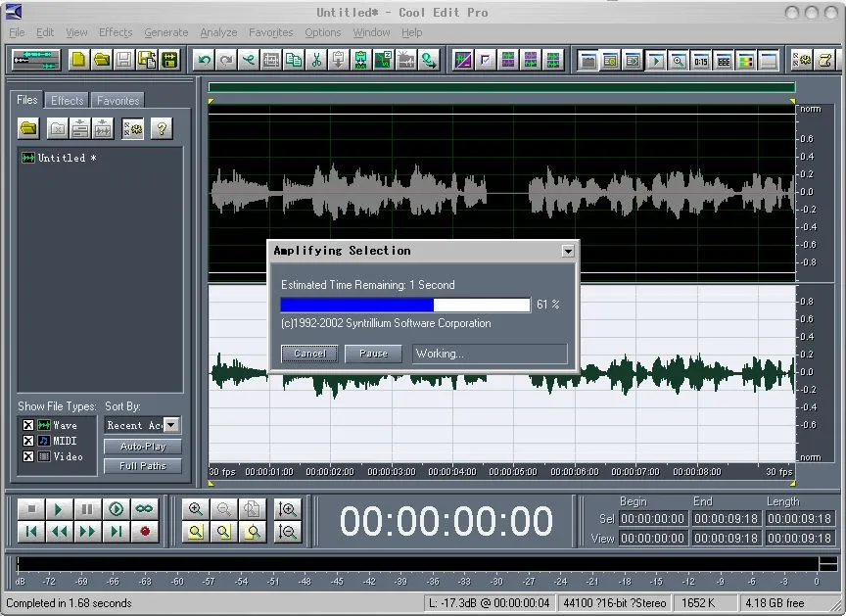
Task: Select the Untitled * file in the list
Action: pos(60,158)
